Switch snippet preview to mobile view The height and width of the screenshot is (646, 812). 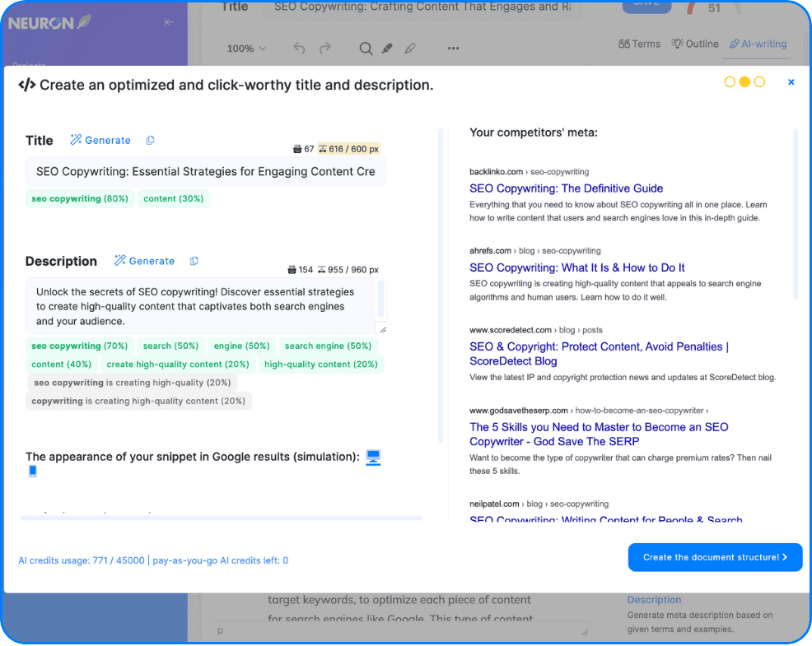click(31, 471)
